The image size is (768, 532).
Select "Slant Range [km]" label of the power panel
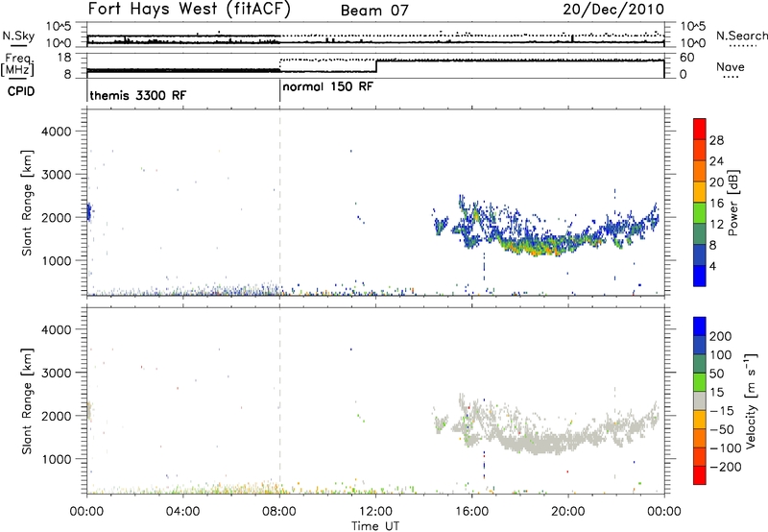pyautogui.click(x=27, y=203)
